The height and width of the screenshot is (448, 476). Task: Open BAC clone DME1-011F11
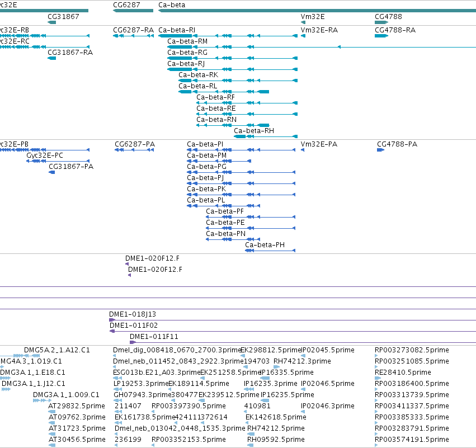[154, 337]
